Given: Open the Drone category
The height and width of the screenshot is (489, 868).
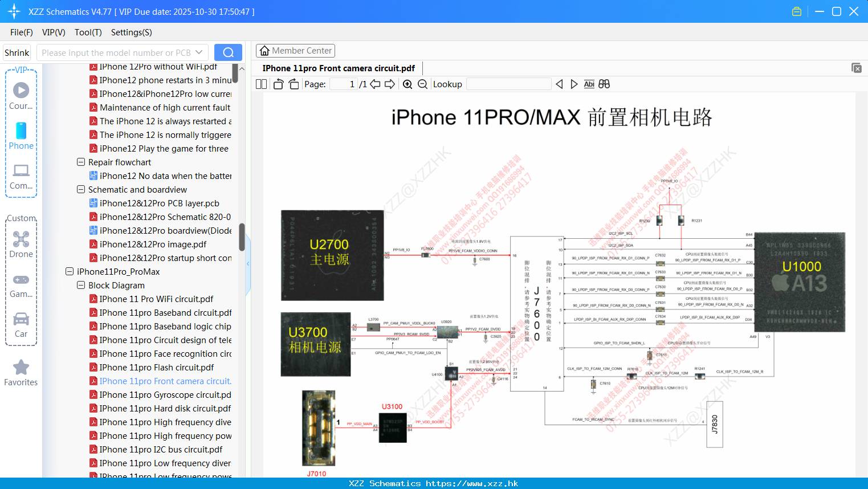Looking at the screenshot, I should pos(21,244).
